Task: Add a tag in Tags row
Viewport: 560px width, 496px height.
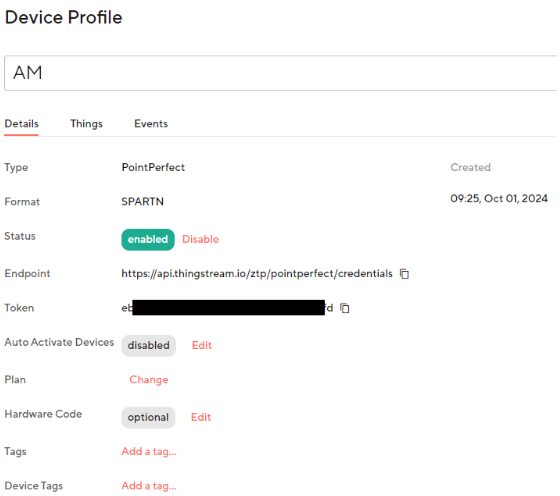Action: (x=149, y=451)
